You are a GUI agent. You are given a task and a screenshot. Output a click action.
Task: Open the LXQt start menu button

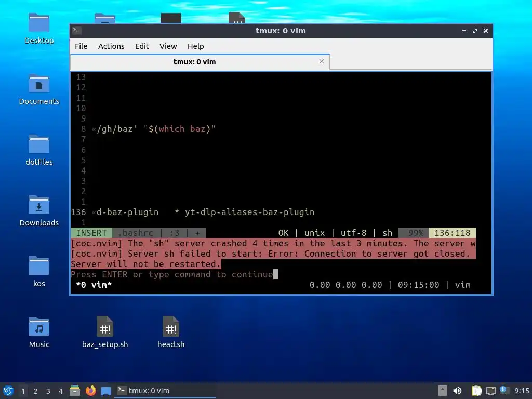tap(8, 391)
